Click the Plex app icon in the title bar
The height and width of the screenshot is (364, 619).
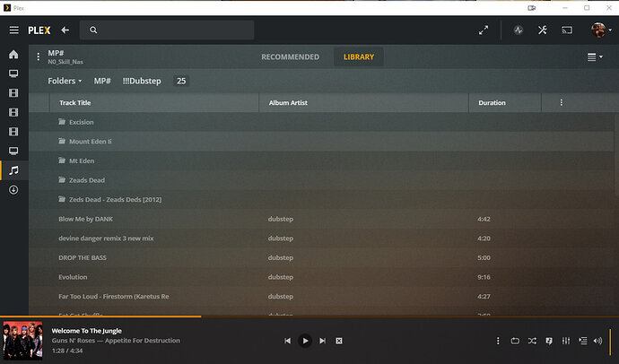click(6, 8)
